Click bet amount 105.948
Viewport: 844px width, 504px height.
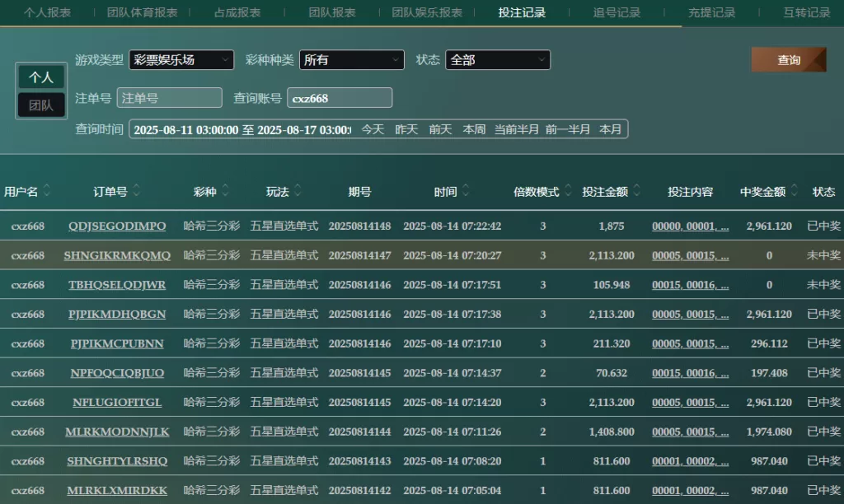coord(612,285)
